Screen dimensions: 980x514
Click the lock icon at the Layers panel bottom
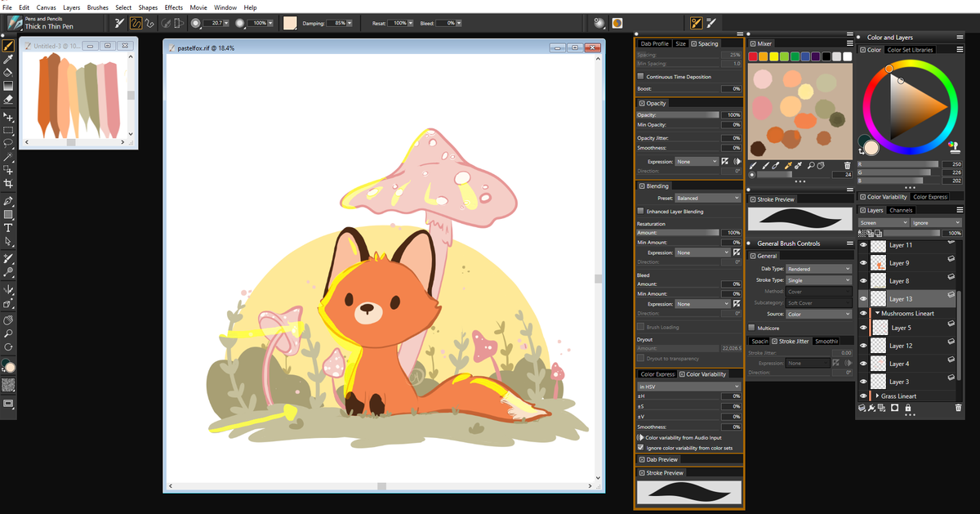click(907, 408)
